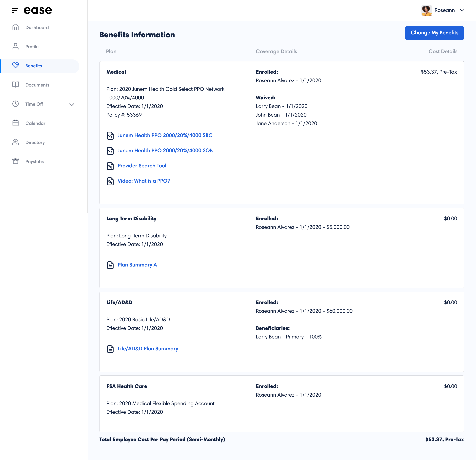Expand the Time Off submenu chevron
The height and width of the screenshot is (460, 476).
tap(72, 105)
